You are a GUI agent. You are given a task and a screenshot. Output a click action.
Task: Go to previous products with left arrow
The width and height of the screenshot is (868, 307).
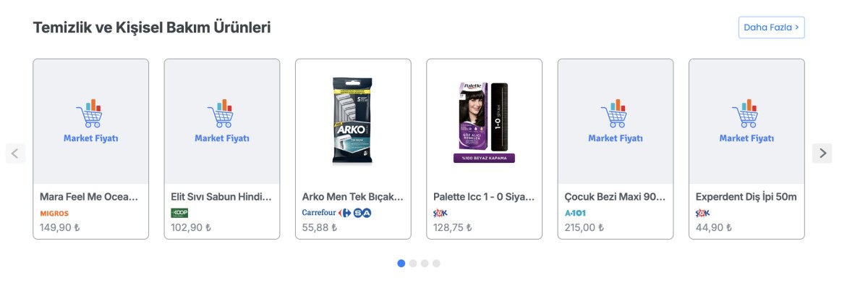pos(15,153)
